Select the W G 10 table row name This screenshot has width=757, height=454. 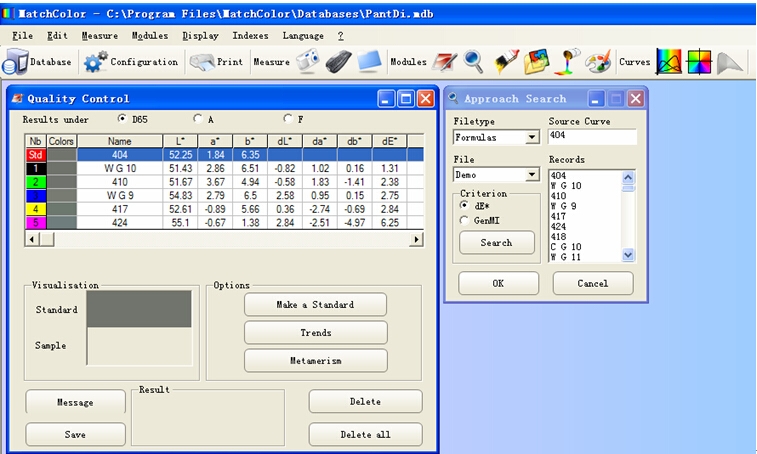(120, 169)
